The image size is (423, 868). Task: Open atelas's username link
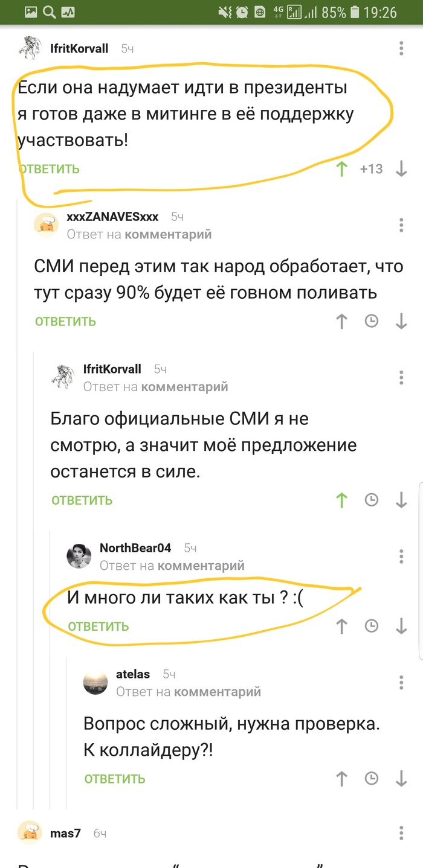(x=133, y=674)
